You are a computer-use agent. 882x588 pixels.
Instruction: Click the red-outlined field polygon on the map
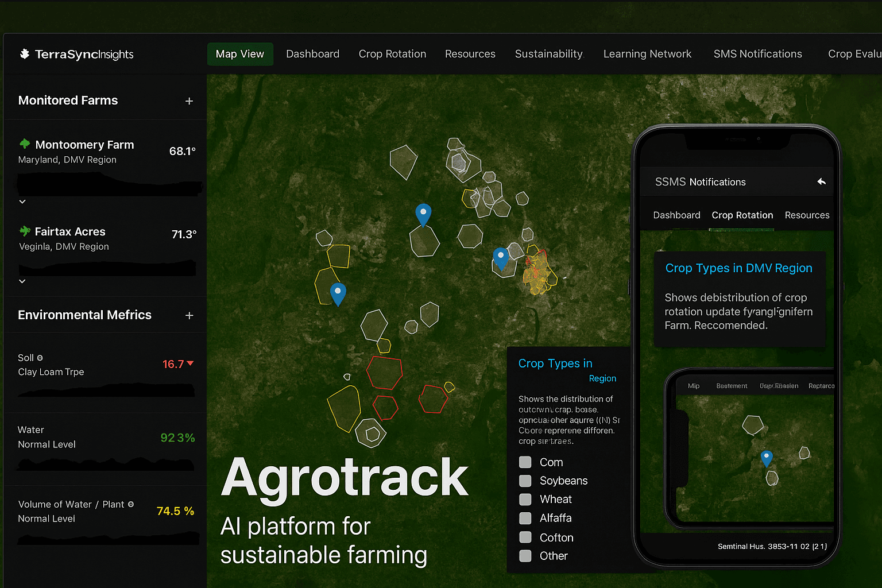tap(384, 372)
